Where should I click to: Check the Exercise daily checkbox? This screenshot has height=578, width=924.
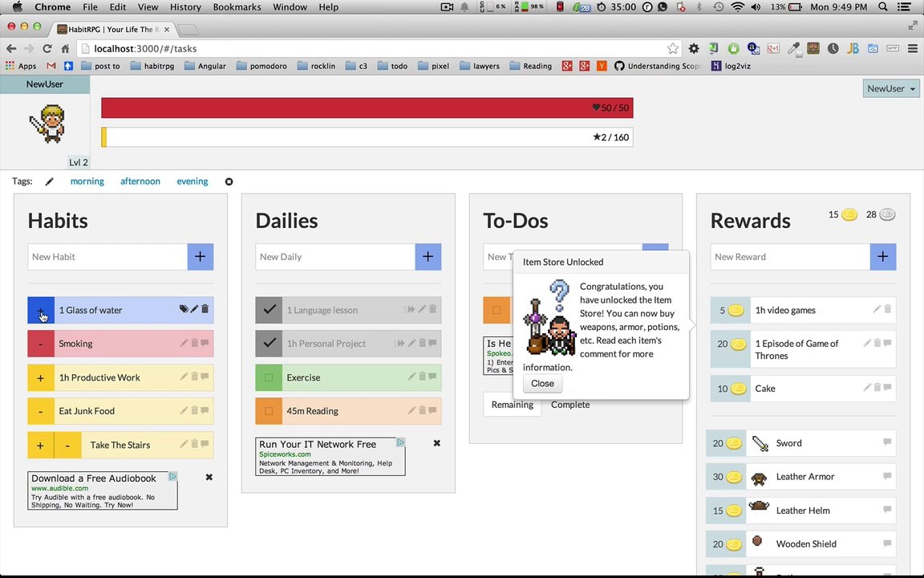pos(269,377)
